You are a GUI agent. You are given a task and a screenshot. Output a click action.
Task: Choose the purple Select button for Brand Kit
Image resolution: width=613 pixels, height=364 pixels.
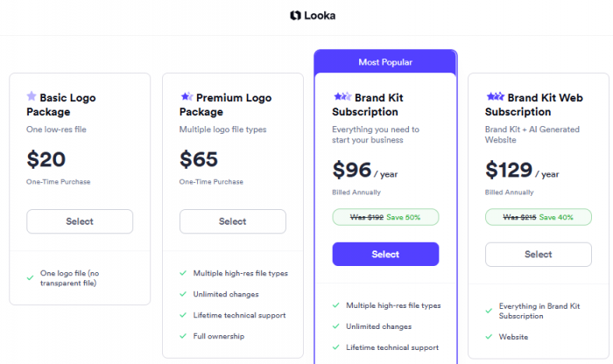click(x=385, y=255)
